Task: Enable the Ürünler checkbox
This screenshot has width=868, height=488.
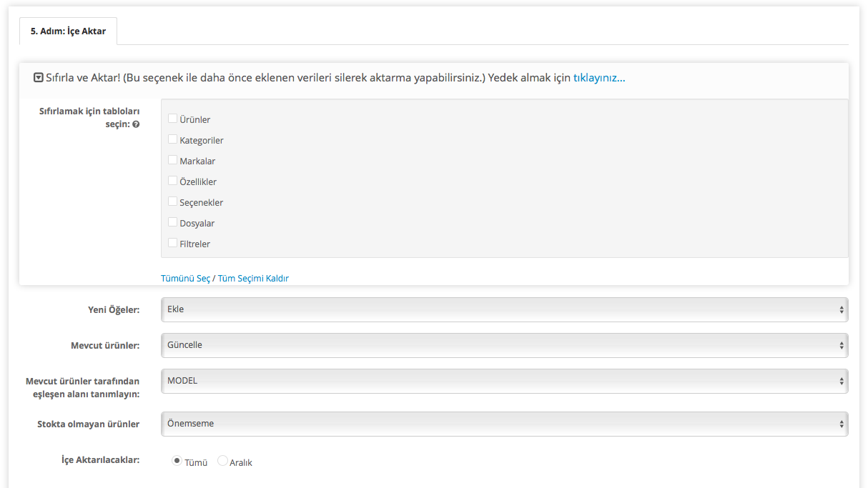Action: 172,119
